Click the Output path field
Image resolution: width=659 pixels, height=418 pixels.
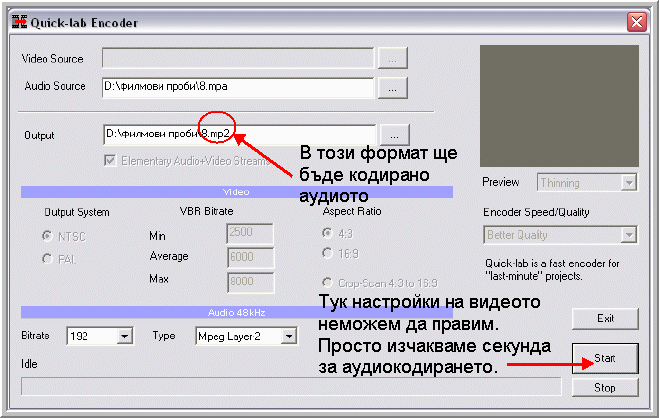pyautogui.click(x=240, y=135)
